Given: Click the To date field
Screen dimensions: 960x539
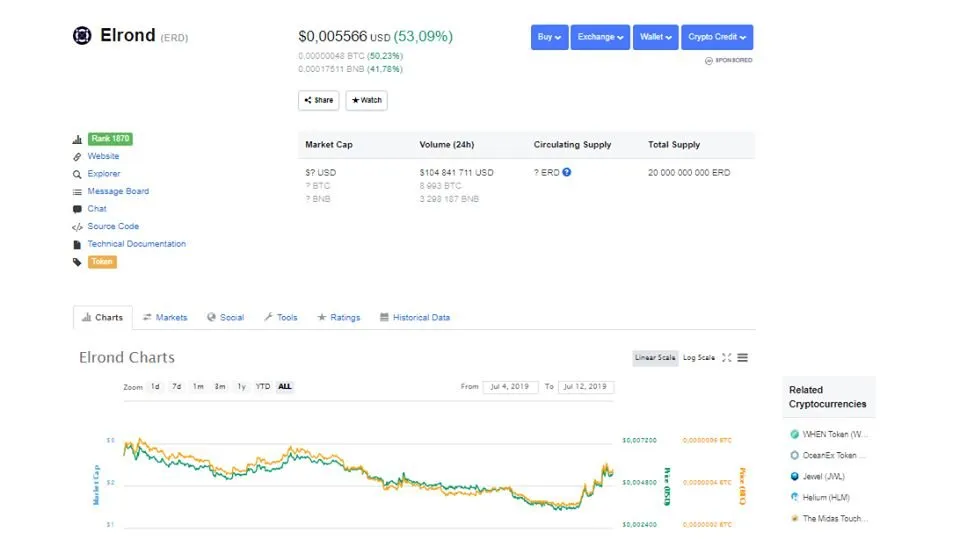Looking at the screenshot, I should [x=585, y=387].
